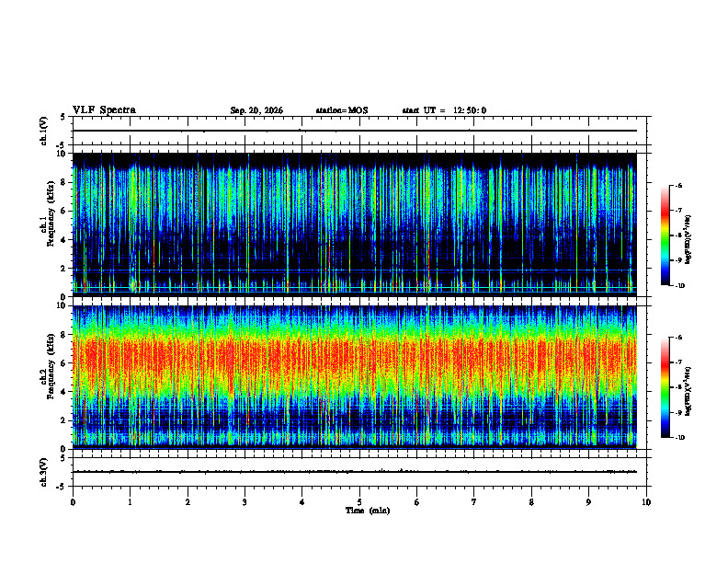Click the ch.1(V) voltage trace line

click(354, 131)
